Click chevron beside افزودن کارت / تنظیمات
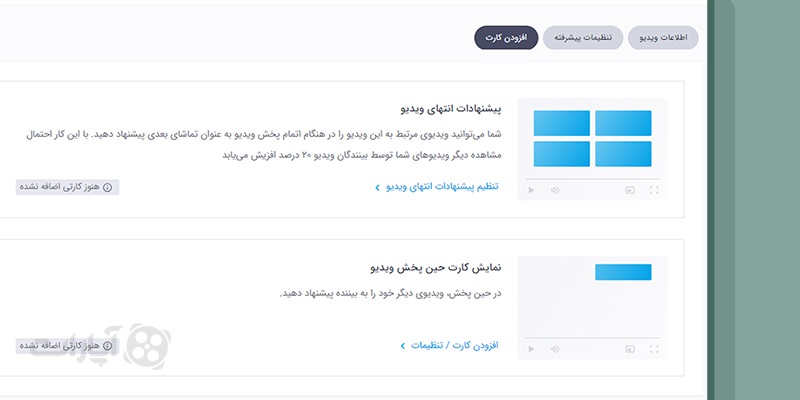This screenshot has height=400, width=800. pos(403,346)
